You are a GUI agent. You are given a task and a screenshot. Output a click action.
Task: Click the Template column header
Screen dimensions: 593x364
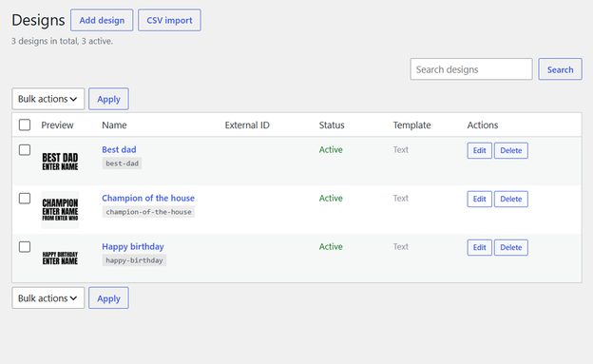pos(411,125)
